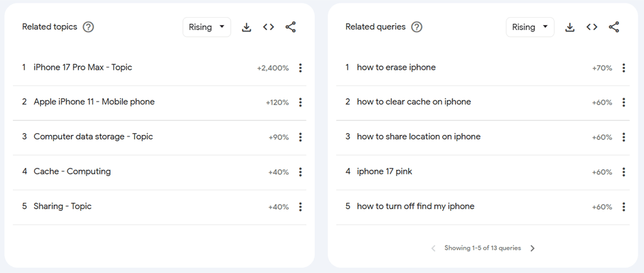This screenshot has width=644, height=273.
Task: Open Rising dropdown in Related queries
Action: point(530,27)
